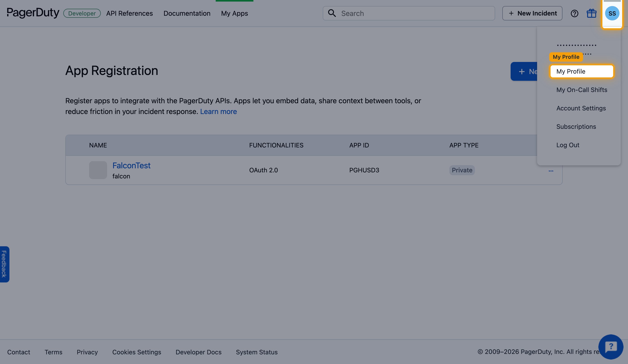
Task: Click the FalconTest app icon placeholder
Action: coord(98,170)
